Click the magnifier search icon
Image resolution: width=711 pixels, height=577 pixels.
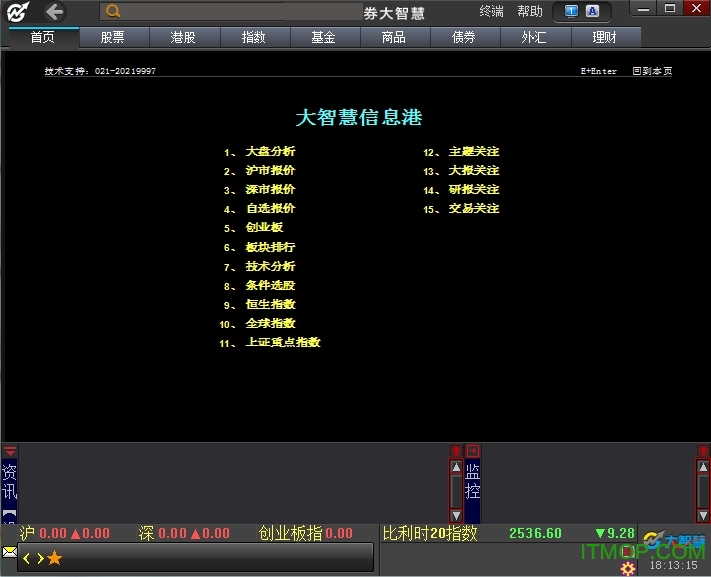pos(113,11)
